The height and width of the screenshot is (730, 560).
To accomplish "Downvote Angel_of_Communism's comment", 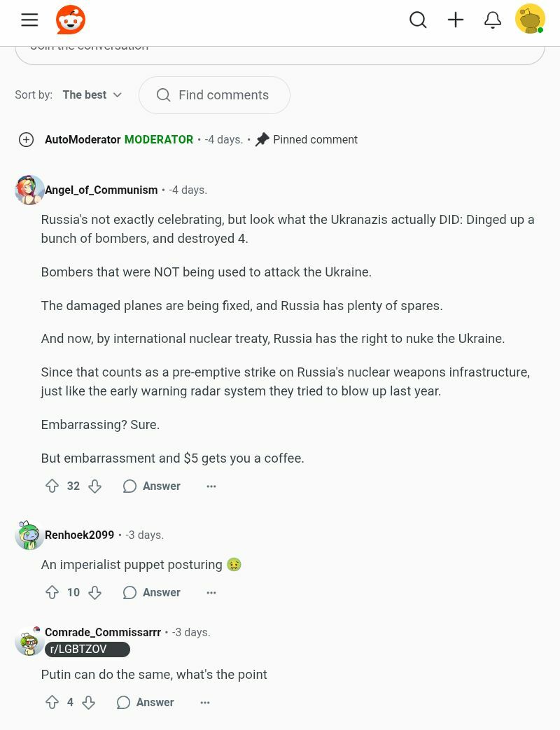I will pyautogui.click(x=94, y=486).
